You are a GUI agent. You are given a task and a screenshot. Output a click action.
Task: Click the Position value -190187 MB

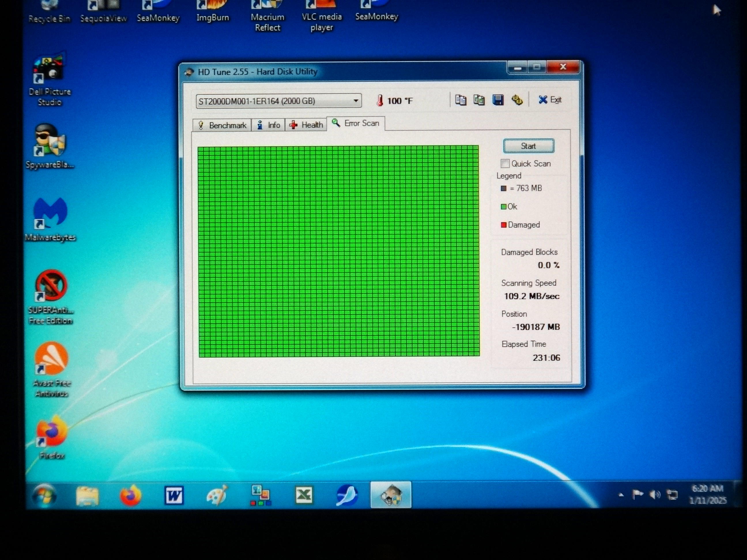pos(536,327)
